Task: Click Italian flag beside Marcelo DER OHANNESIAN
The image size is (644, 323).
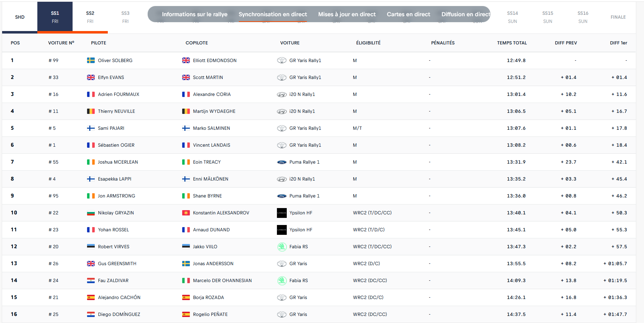Action: pyautogui.click(x=186, y=280)
